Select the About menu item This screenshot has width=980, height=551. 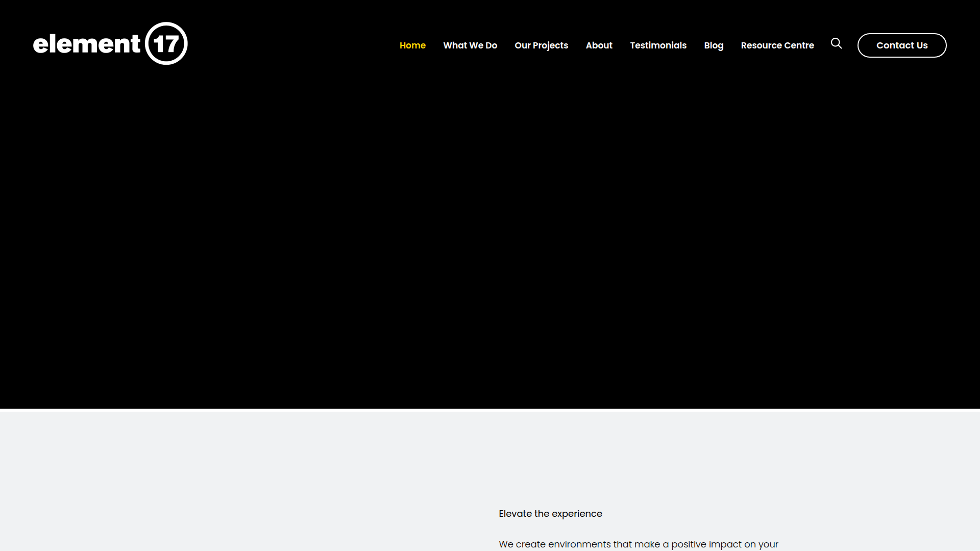(x=599, y=45)
